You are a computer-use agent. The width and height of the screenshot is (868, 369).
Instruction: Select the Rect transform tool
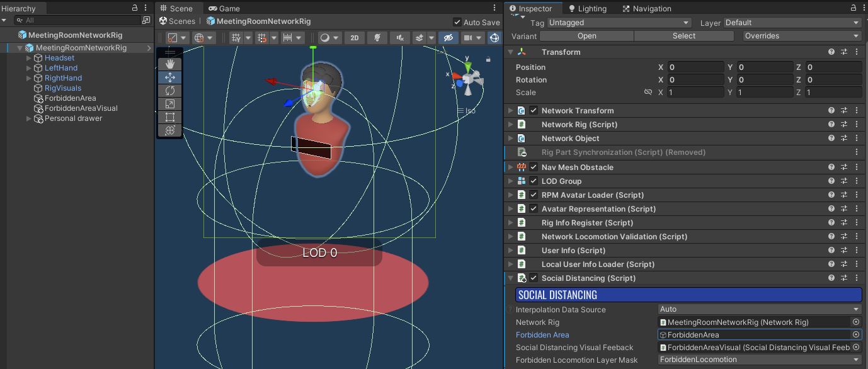(x=169, y=116)
